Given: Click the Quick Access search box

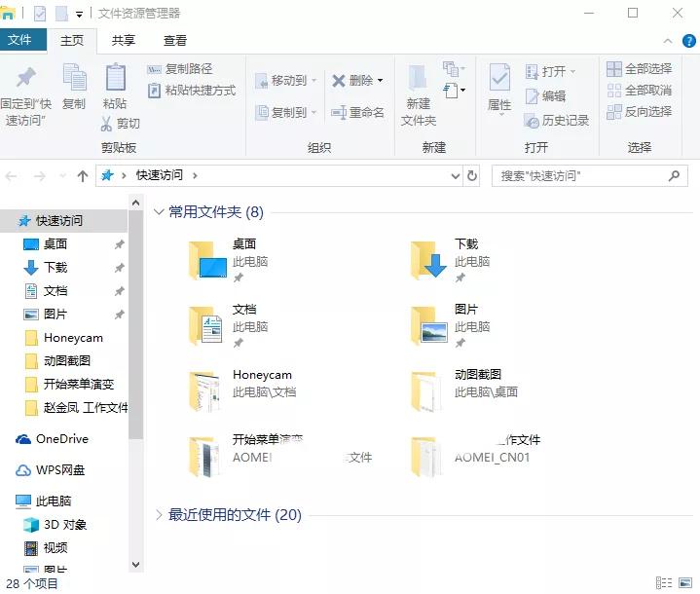Looking at the screenshot, I should 579,176.
